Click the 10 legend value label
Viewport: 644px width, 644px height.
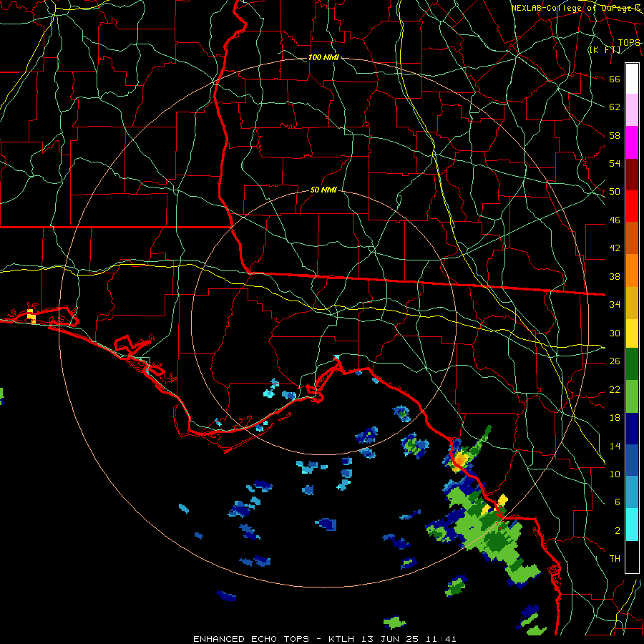615,474
